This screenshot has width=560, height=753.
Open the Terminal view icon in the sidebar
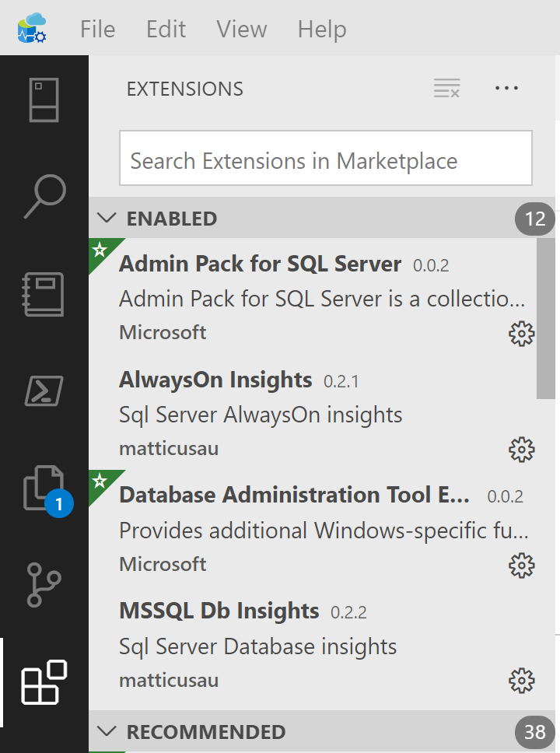44,391
